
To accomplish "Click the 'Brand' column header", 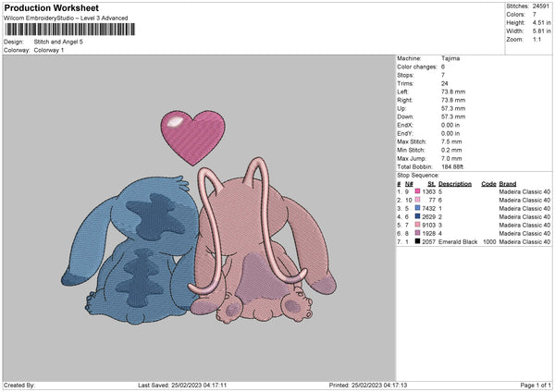I will point(508,184).
